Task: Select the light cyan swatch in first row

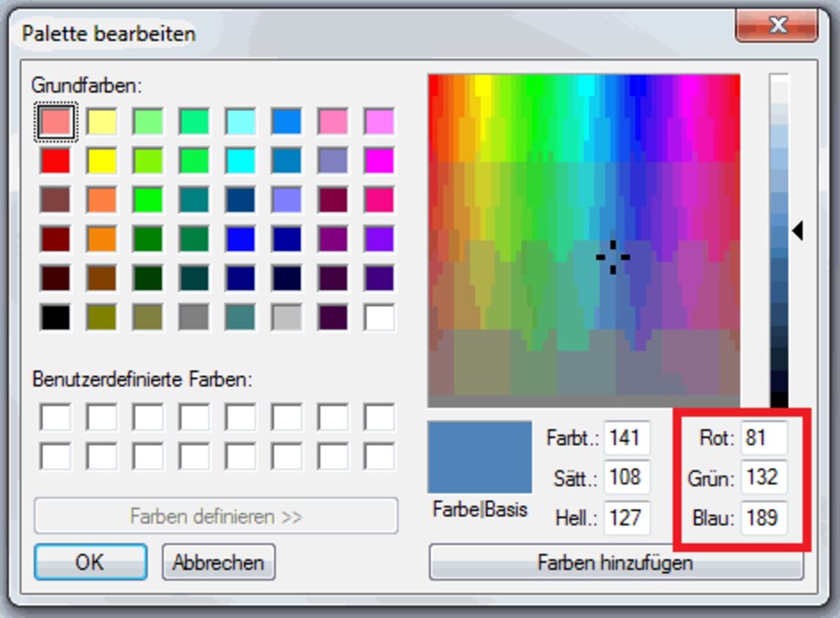Action: coord(240,122)
